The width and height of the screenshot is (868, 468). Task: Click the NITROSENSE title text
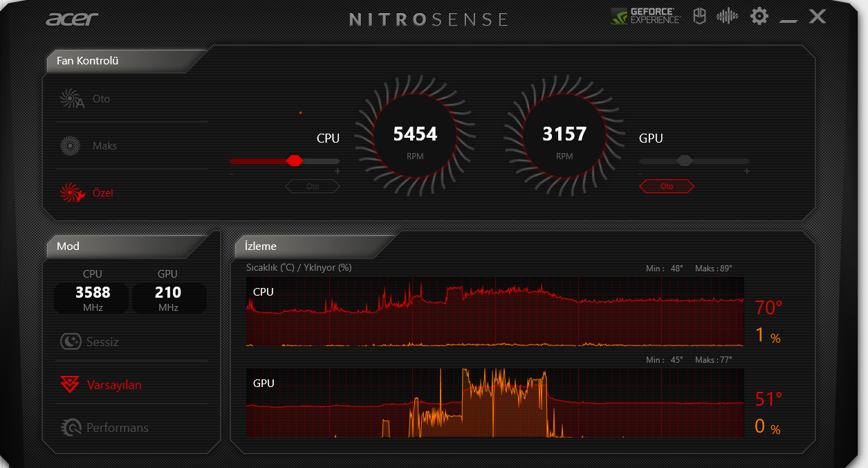(x=429, y=19)
